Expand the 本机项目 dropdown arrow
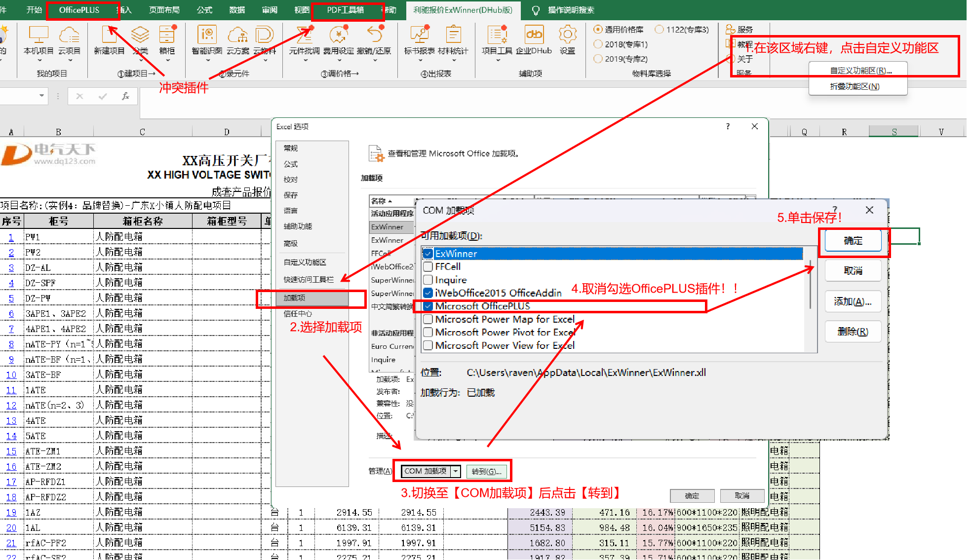The image size is (973, 560). coord(39,61)
